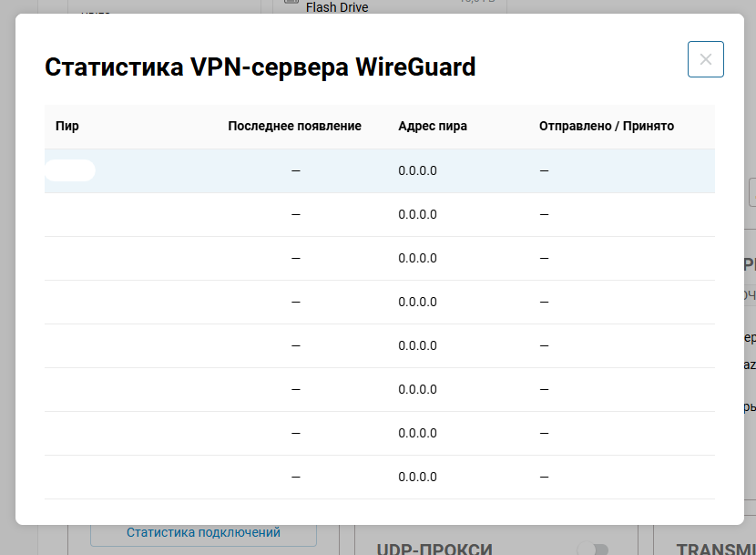Select the peer name in the first row
The height and width of the screenshot is (555, 756).
pyautogui.click(x=70, y=170)
